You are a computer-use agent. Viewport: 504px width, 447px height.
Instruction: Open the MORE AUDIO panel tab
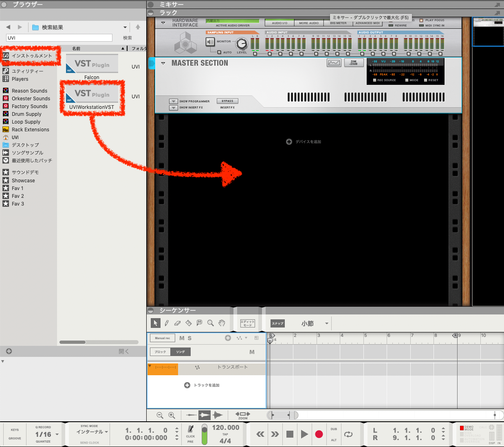pos(309,23)
